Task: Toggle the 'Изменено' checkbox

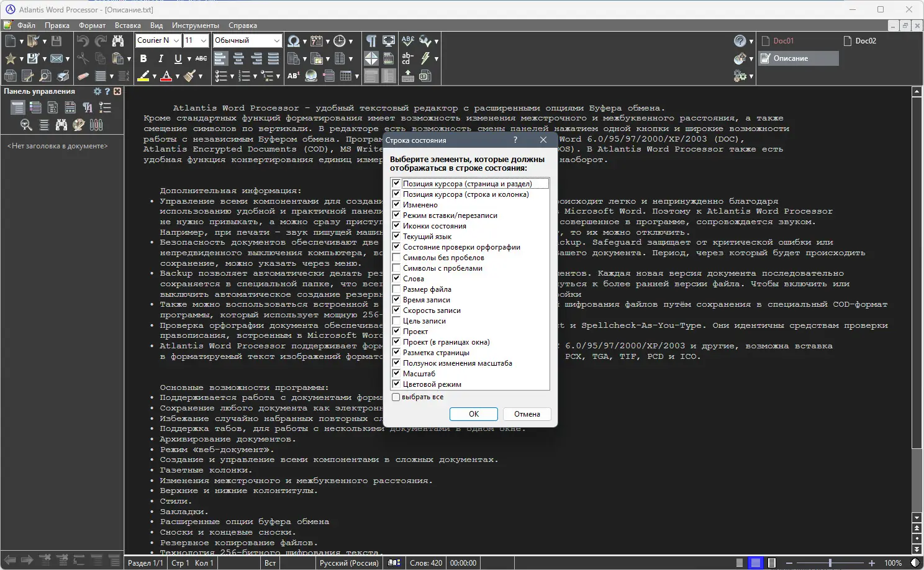Action: tap(396, 205)
